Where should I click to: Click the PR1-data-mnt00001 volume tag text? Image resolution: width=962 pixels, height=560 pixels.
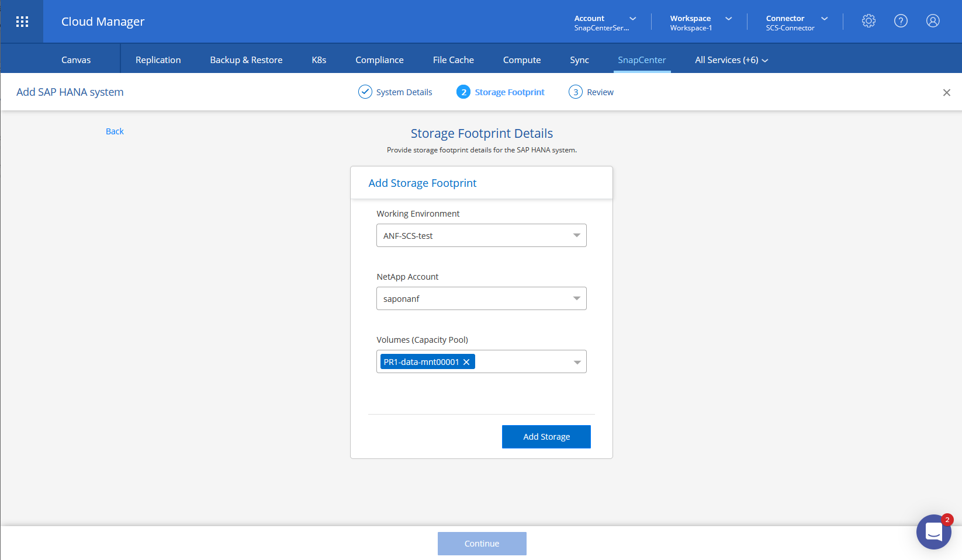tap(421, 362)
